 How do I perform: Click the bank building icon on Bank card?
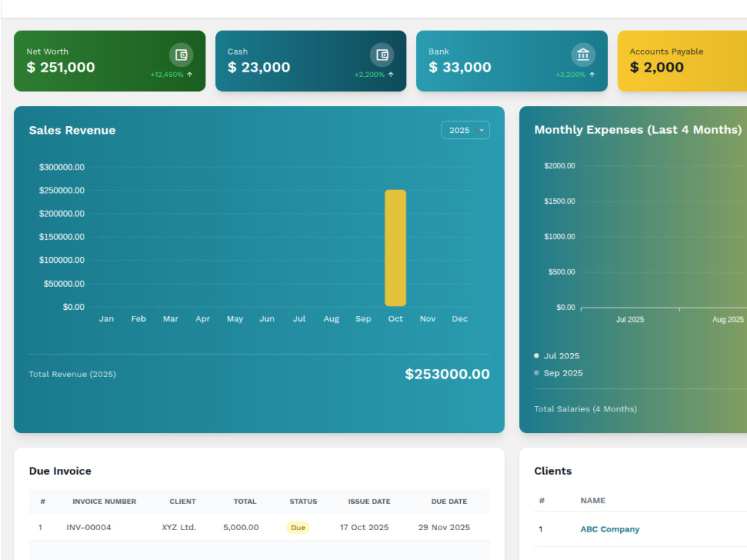pyautogui.click(x=583, y=55)
